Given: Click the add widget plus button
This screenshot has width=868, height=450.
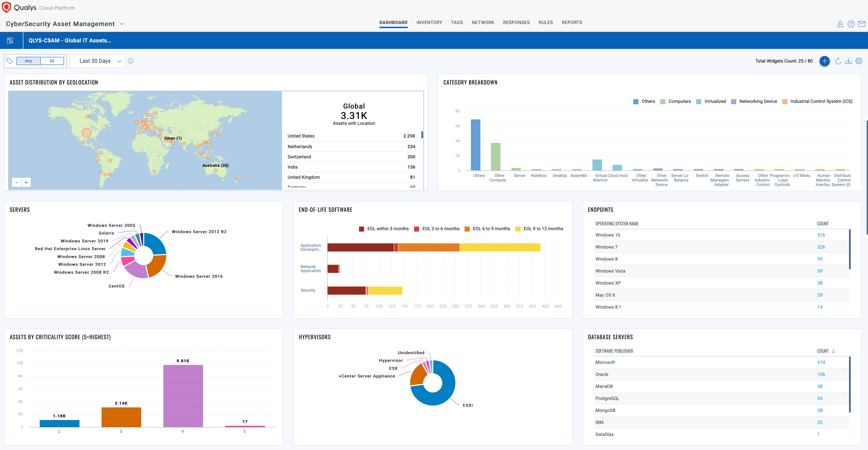Looking at the screenshot, I should click(824, 61).
